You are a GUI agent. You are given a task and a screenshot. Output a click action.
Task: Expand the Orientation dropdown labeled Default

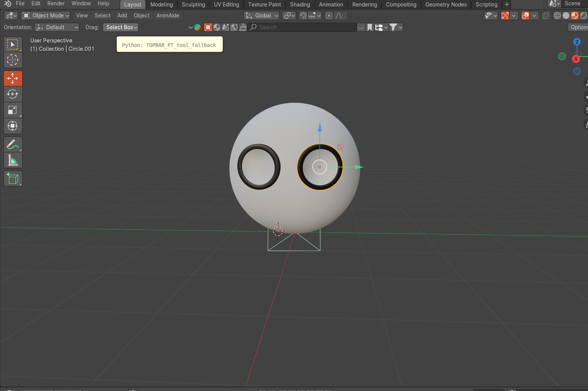pos(57,27)
